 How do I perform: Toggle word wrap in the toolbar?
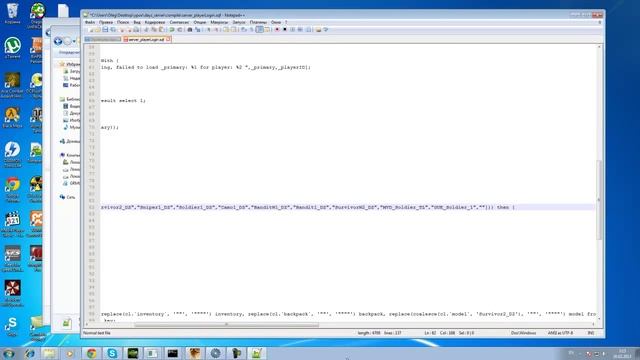point(243,29)
